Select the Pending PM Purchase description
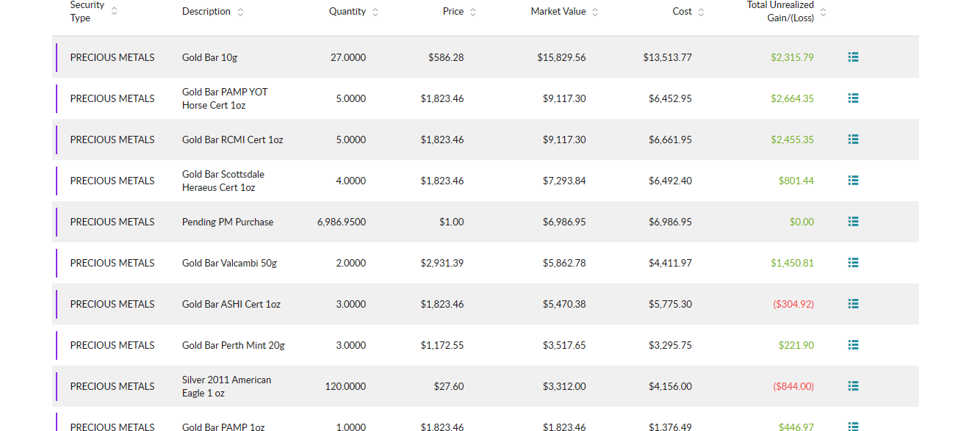Screen dimensions: 980x431 228,222
